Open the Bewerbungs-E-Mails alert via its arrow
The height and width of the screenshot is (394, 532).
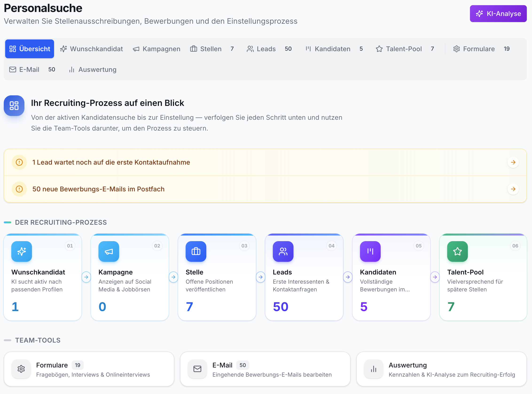513,189
